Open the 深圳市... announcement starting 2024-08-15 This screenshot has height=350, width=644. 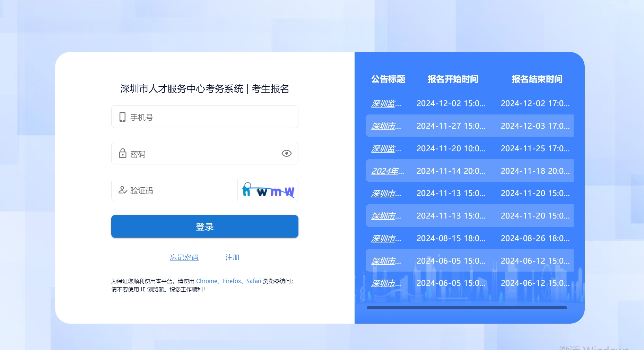click(386, 238)
